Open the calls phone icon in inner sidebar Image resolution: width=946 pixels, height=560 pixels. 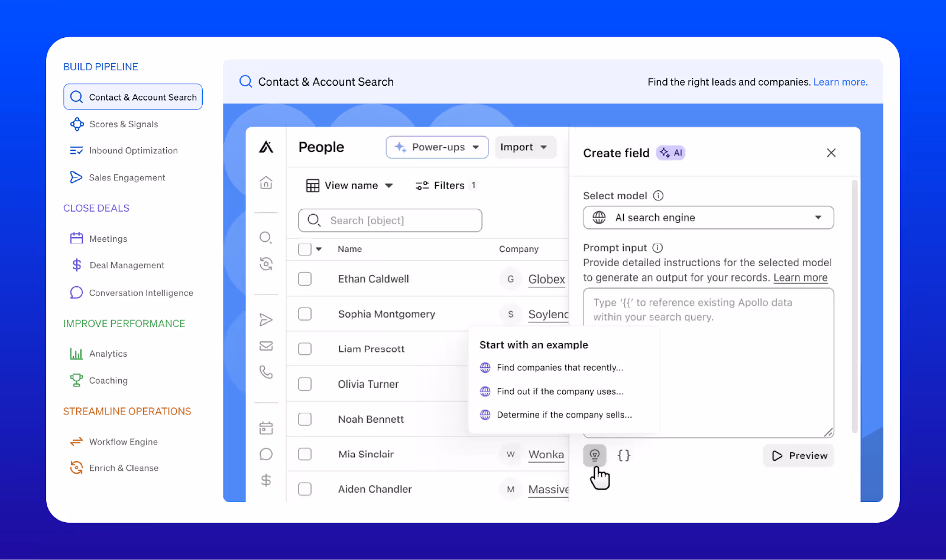[266, 372]
